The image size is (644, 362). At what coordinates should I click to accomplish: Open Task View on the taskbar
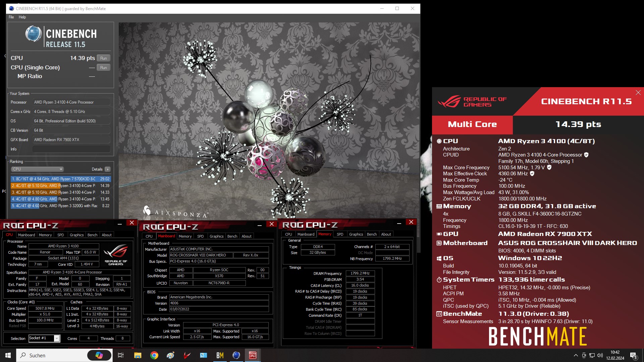coord(121,355)
